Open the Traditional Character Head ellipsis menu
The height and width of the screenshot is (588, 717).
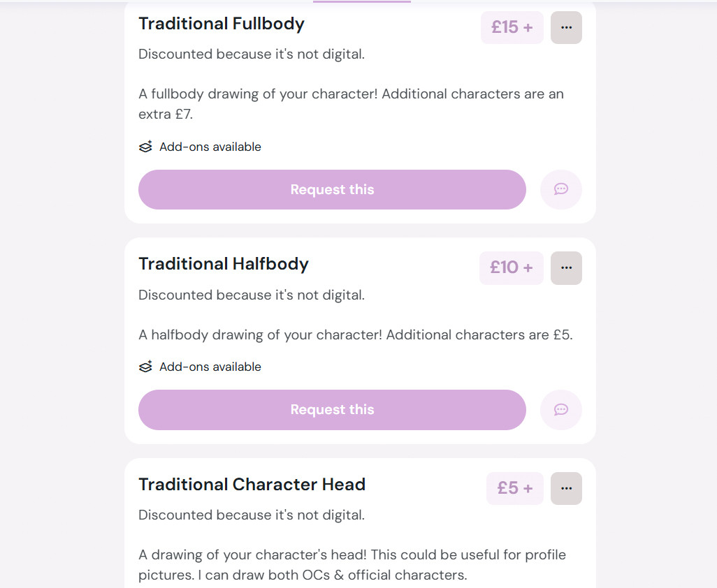(566, 488)
